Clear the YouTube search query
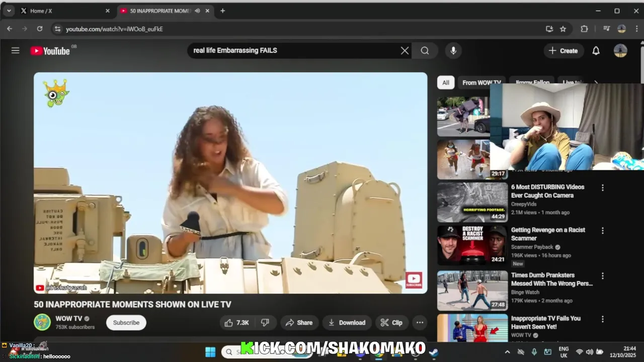644x362 pixels. (405, 50)
